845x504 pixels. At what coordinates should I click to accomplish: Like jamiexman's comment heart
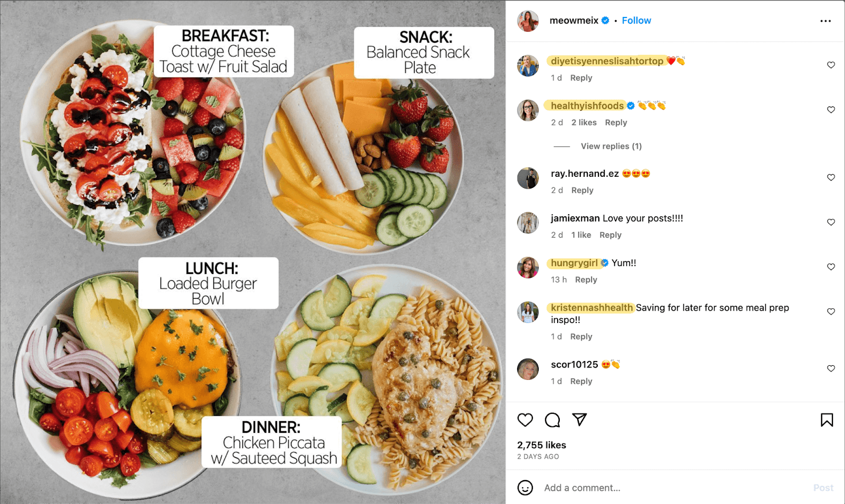point(831,222)
